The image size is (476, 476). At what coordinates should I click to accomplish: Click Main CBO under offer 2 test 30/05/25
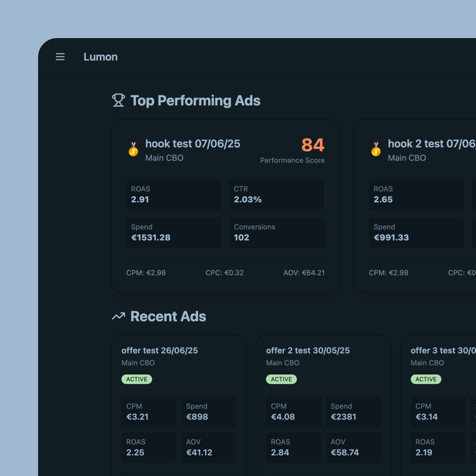(283, 363)
